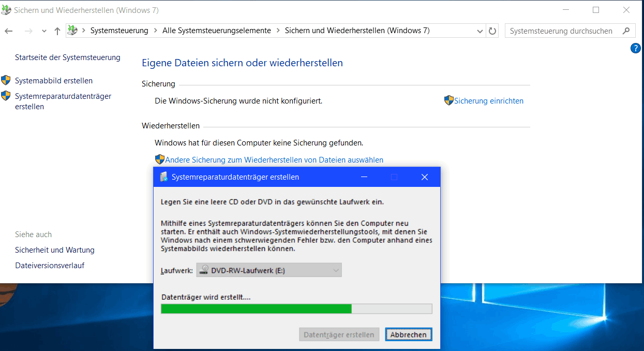Click the control panel icon in address bar
Viewport: 644px width, 351px height.
click(x=73, y=31)
